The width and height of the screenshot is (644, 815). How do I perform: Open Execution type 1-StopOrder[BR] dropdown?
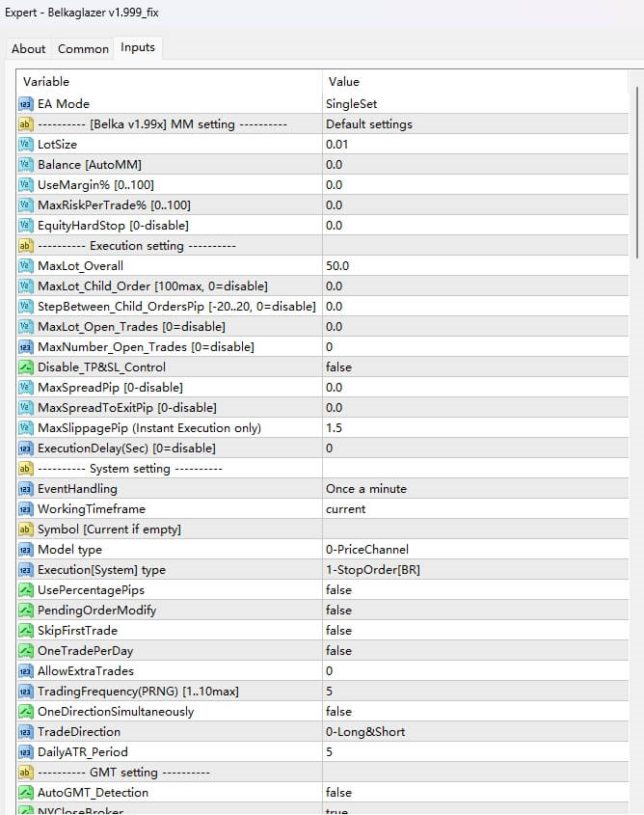(372, 569)
